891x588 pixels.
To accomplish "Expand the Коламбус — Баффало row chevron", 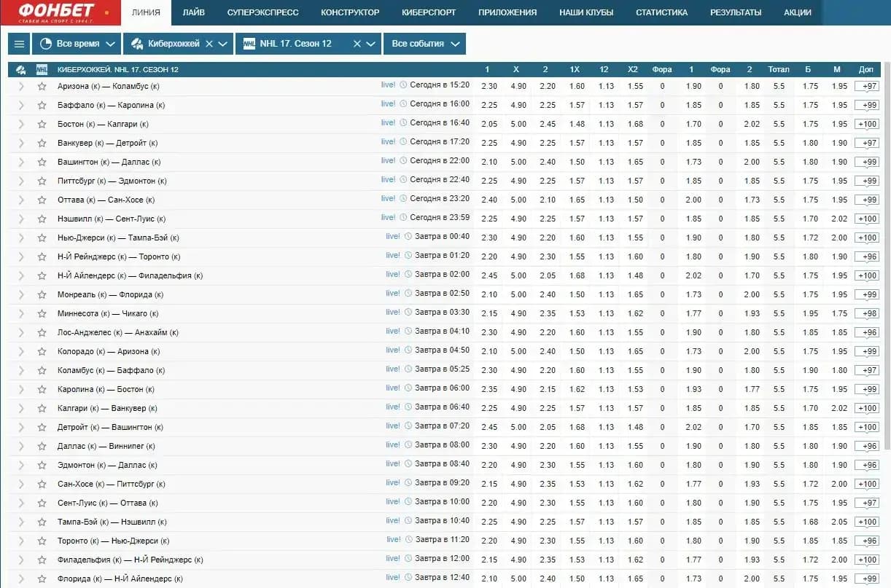I will point(21,370).
